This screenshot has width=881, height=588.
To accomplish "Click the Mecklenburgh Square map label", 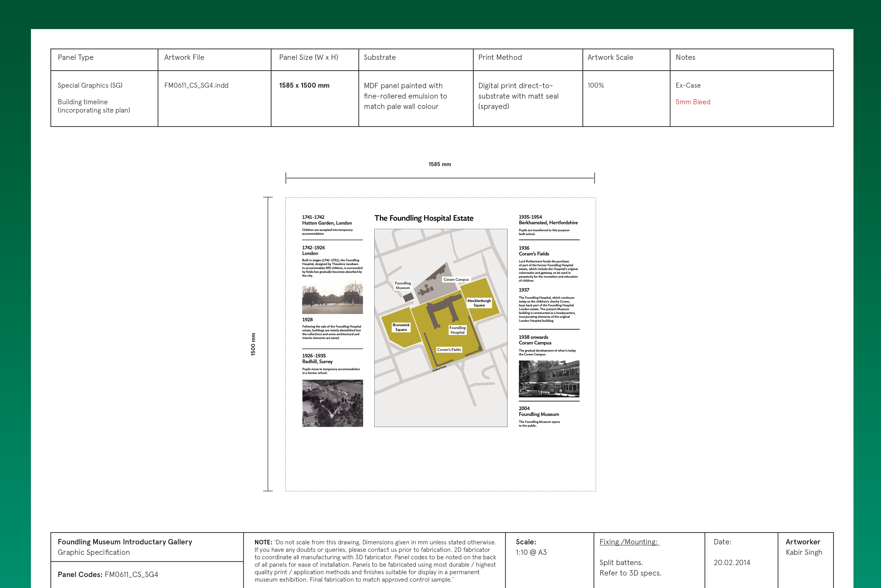I will tap(479, 303).
